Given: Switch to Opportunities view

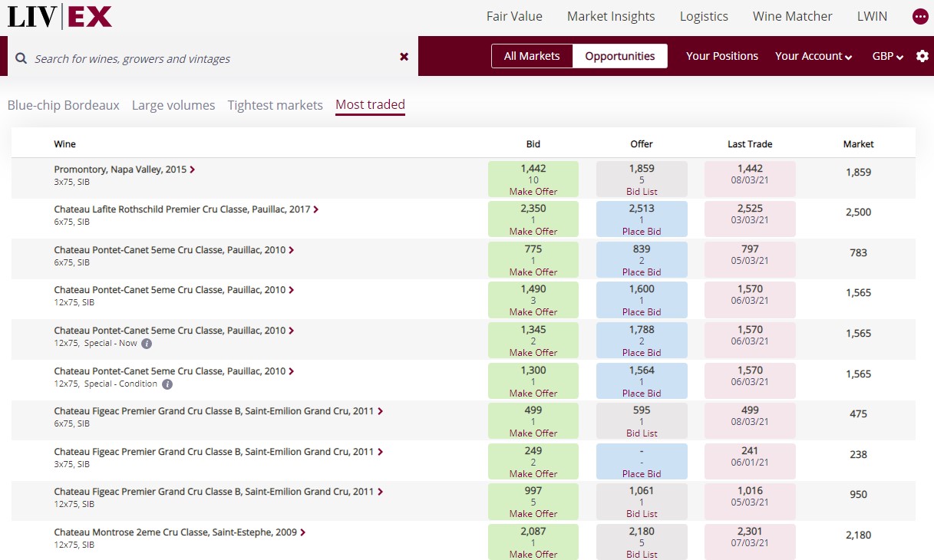Looking at the screenshot, I should 620,56.
